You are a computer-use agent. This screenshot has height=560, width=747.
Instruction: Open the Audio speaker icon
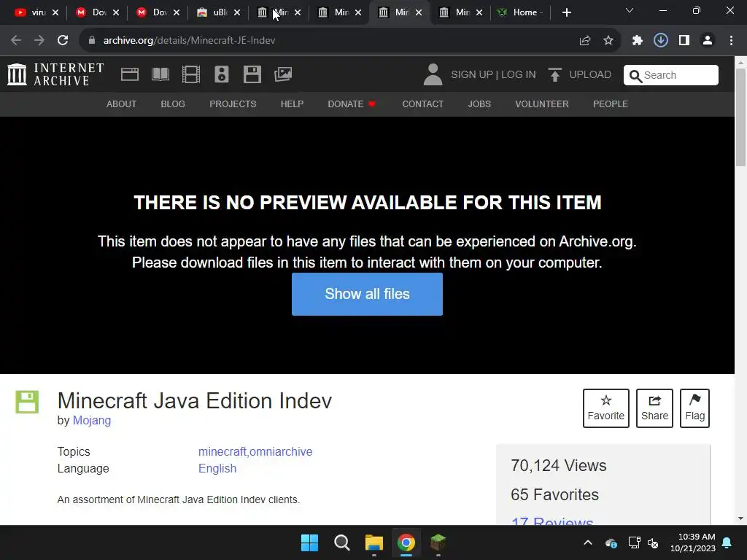[x=222, y=75]
